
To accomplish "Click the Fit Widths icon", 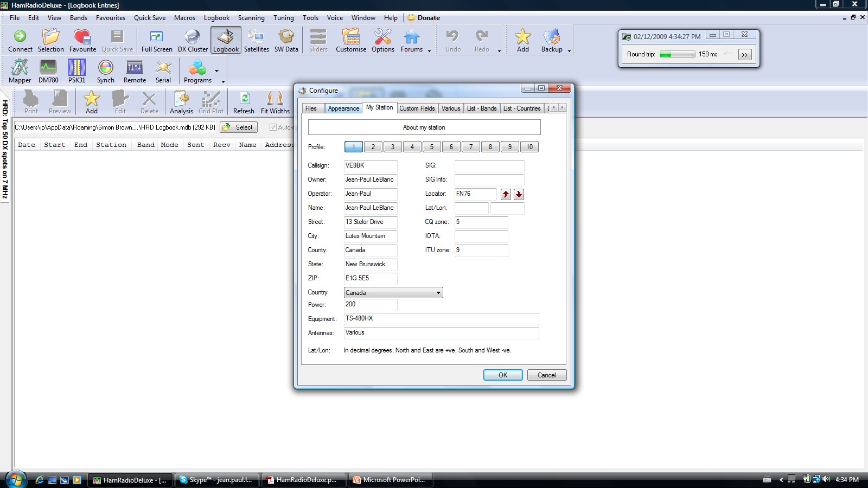I will (x=275, y=102).
